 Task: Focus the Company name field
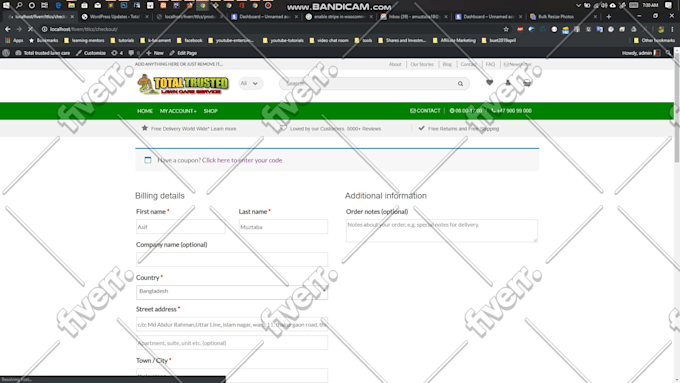pos(232,259)
